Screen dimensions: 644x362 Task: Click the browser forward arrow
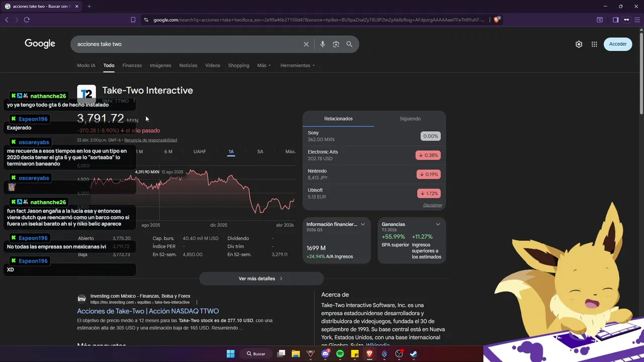pos(17,20)
